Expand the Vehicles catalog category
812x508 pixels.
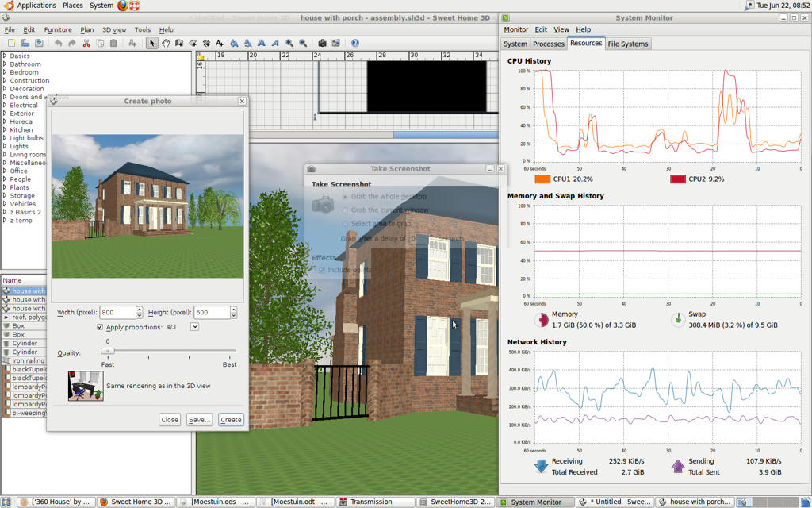[5, 204]
